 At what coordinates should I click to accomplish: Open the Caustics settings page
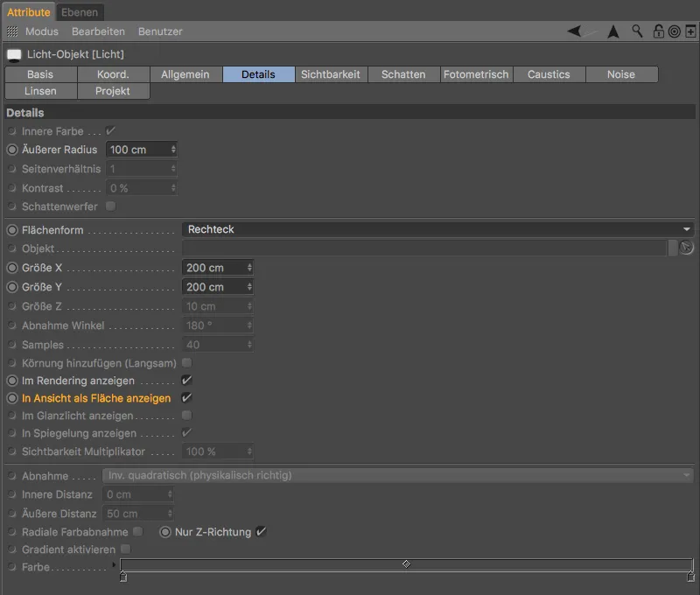pyautogui.click(x=549, y=74)
